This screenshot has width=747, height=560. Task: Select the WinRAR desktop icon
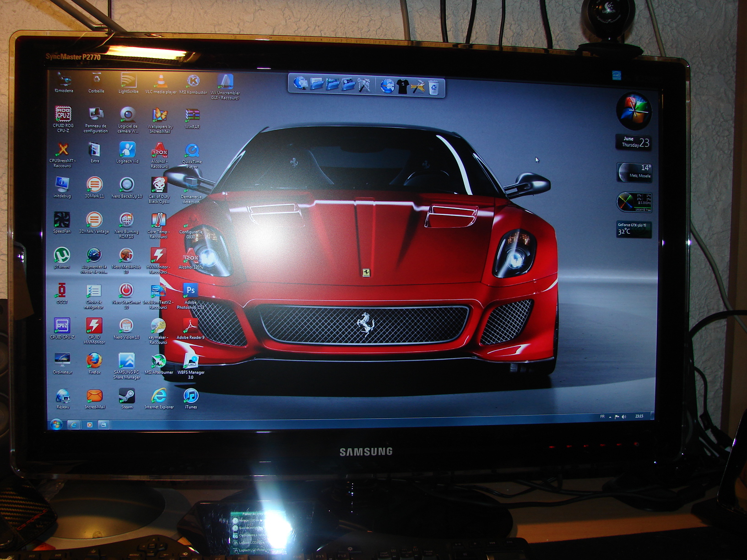(192, 116)
